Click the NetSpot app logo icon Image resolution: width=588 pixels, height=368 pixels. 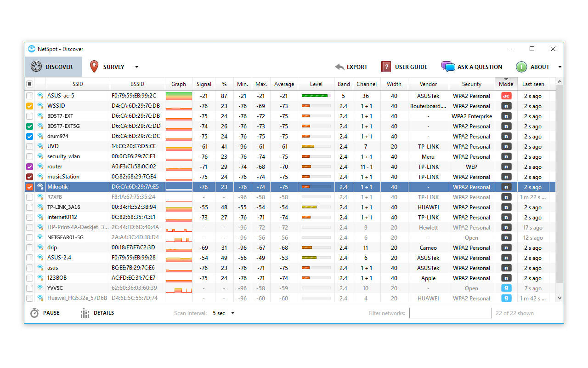tap(32, 49)
